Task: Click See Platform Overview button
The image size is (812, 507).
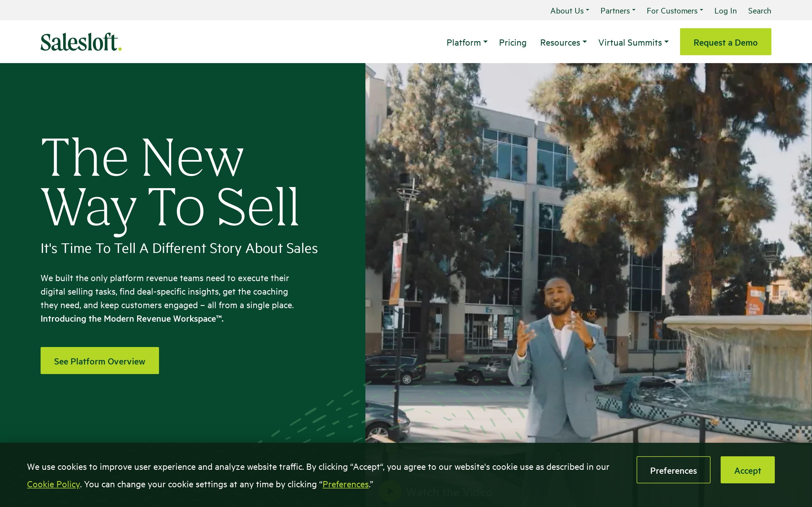Action: (100, 361)
